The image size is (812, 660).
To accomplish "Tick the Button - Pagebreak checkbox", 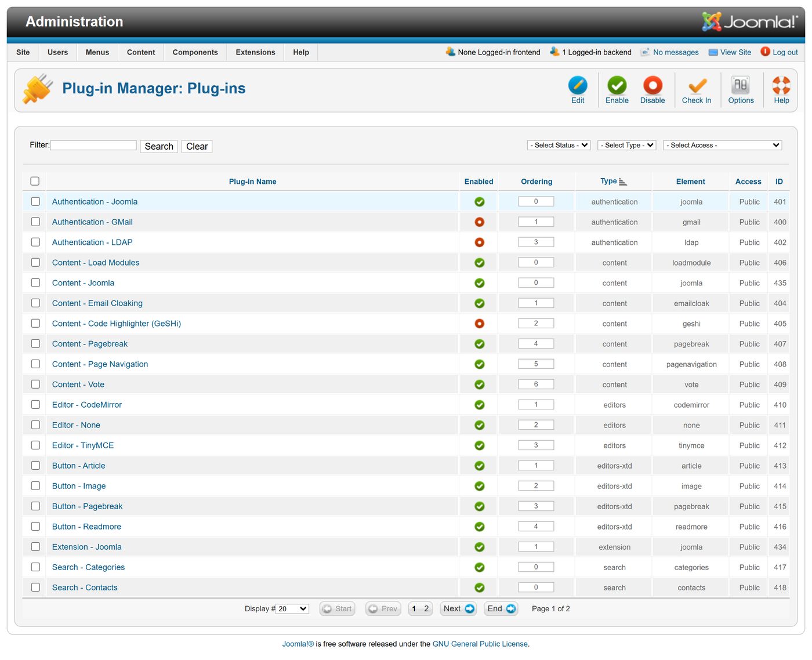I will pyautogui.click(x=35, y=506).
